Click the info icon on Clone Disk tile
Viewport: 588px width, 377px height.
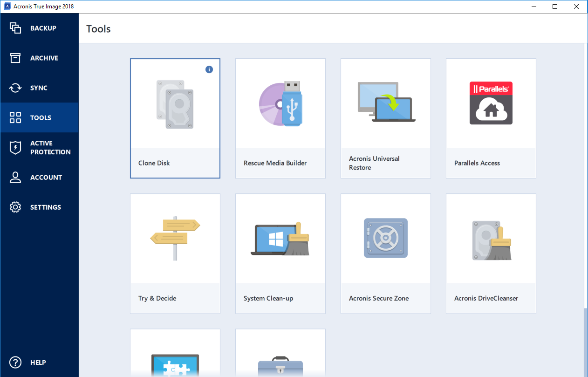coord(209,69)
